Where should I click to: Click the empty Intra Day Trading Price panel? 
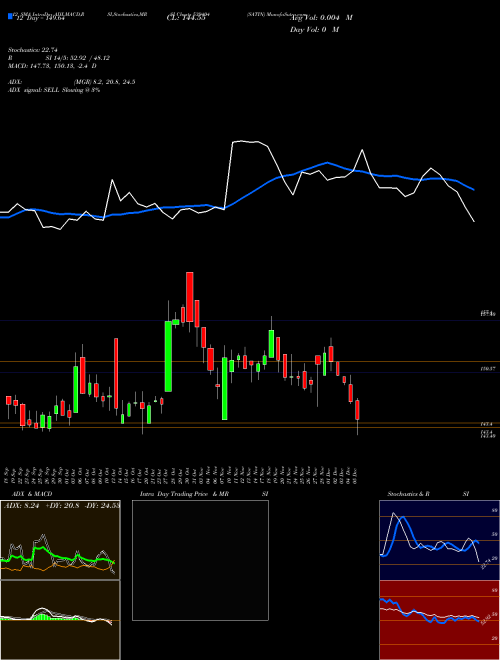pyautogui.click(x=200, y=560)
